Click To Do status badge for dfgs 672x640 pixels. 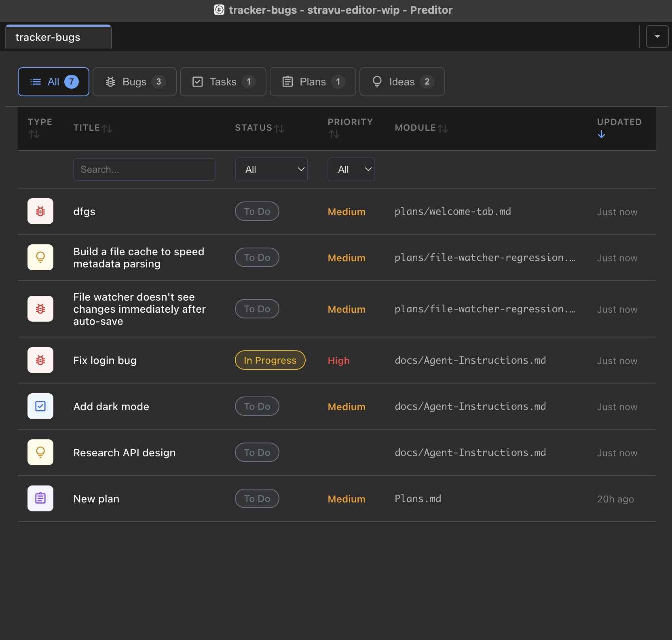[x=257, y=211]
